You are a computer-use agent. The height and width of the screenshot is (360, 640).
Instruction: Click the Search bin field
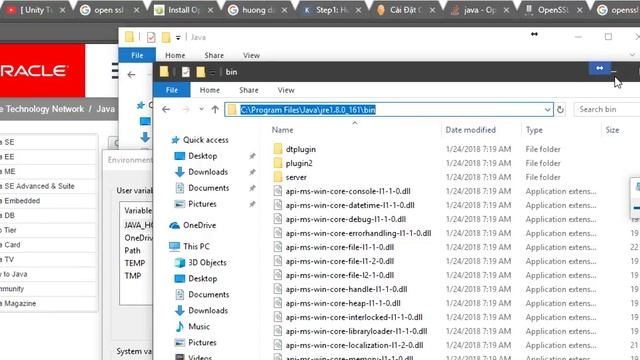[607, 109]
